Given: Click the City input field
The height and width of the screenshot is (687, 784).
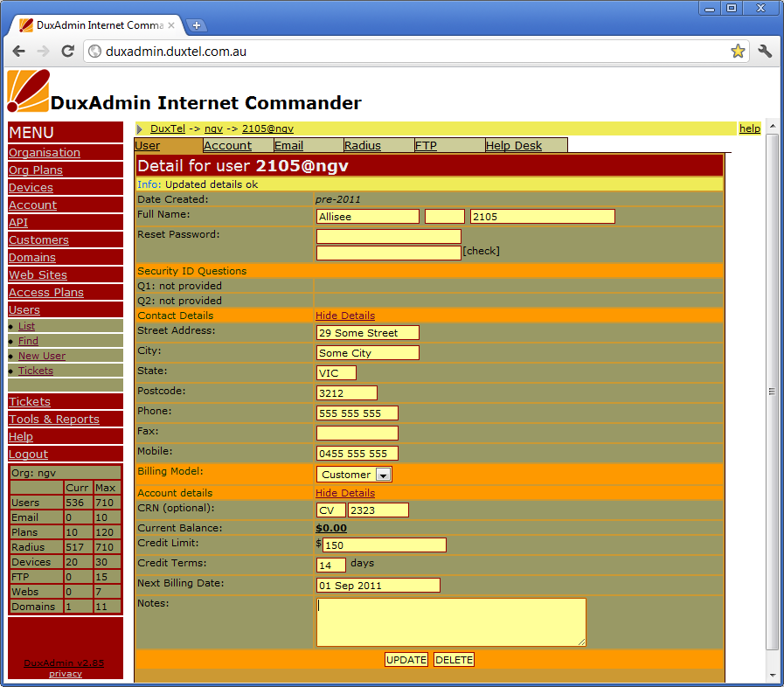Looking at the screenshot, I should [368, 352].
